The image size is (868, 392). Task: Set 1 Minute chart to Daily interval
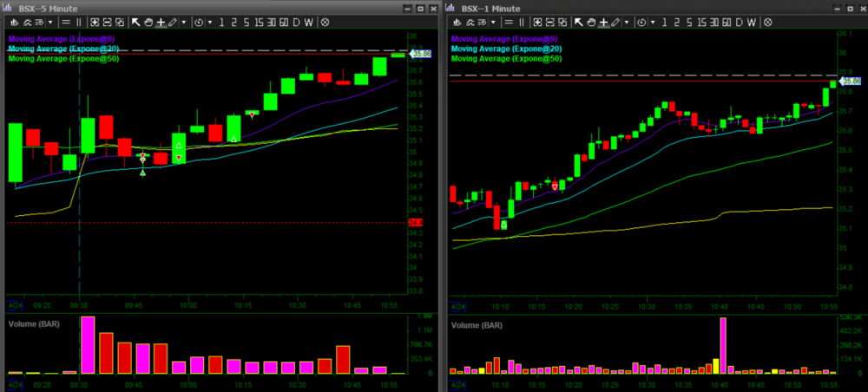(741, 22)
